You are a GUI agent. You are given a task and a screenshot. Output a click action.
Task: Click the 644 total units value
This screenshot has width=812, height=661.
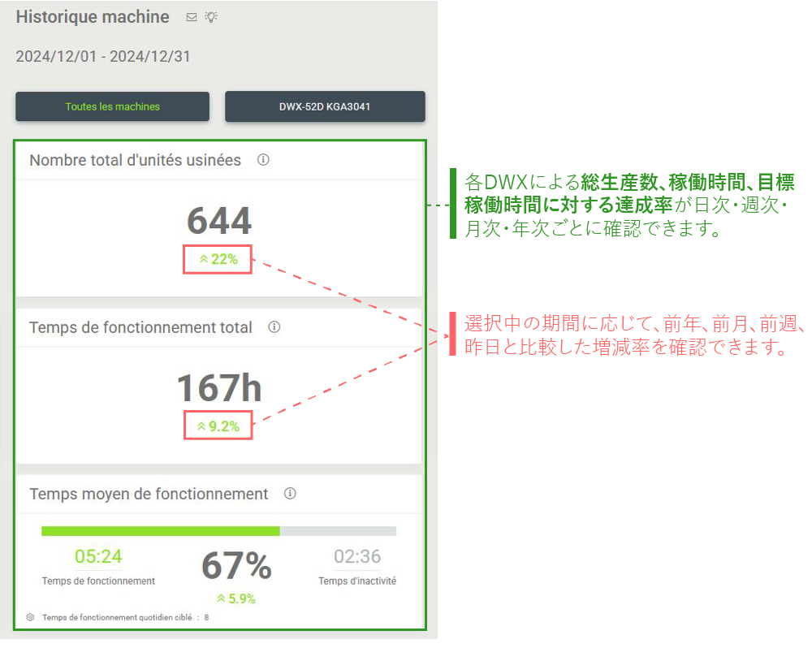219,222
